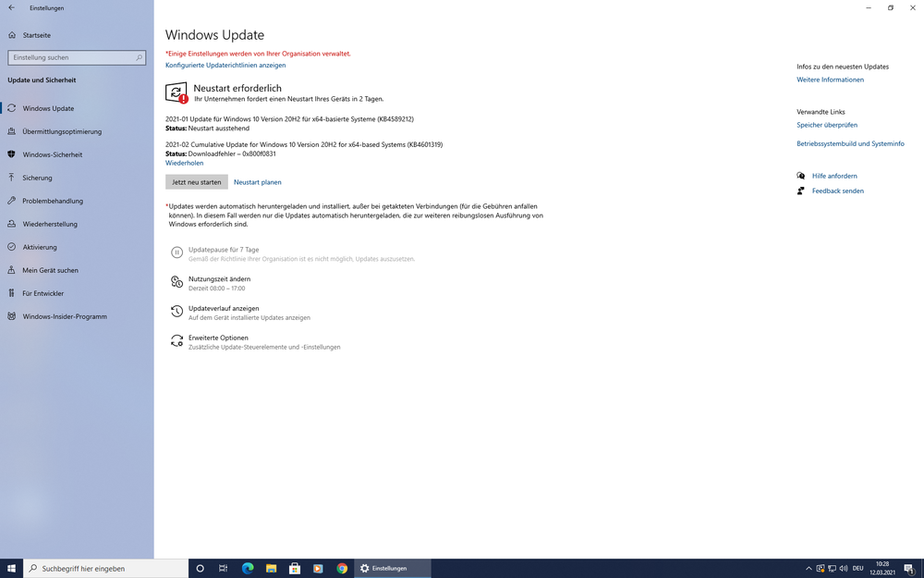Click the Nutzungszeit ändern clock icon
Screen dimensions: 924x578
(176, 282)
